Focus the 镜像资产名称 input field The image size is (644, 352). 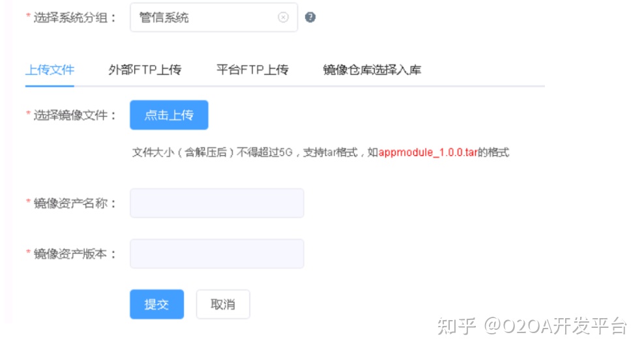(217, 203)
